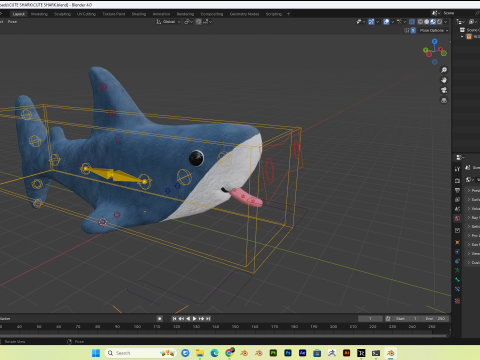This screenshot has width=480, height=360.
Task: Select rendered viewport shading
Action: (439, 22)
